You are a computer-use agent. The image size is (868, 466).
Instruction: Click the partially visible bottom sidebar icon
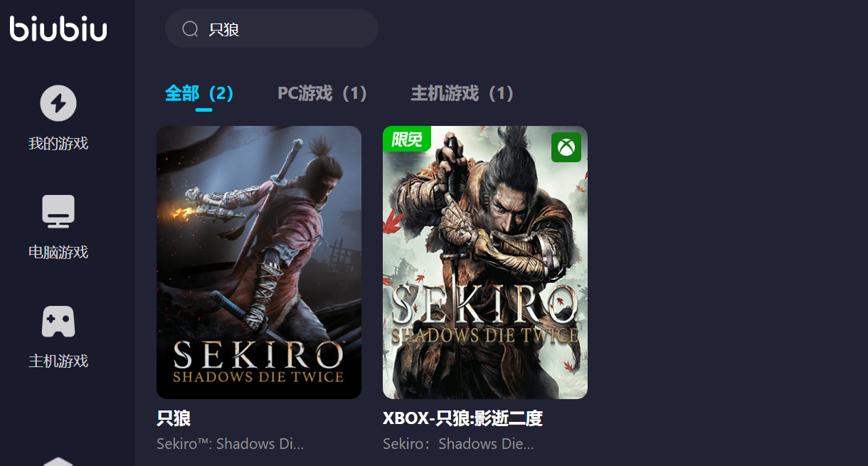pos(58,461)
